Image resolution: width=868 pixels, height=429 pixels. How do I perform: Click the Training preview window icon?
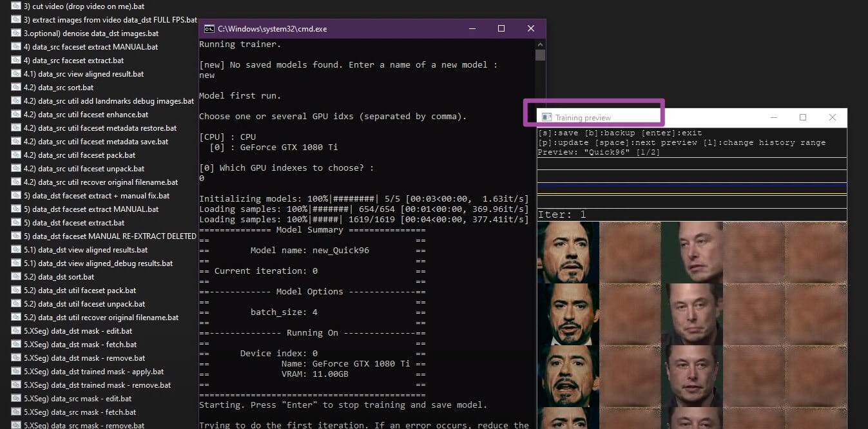tap(546, 117)
